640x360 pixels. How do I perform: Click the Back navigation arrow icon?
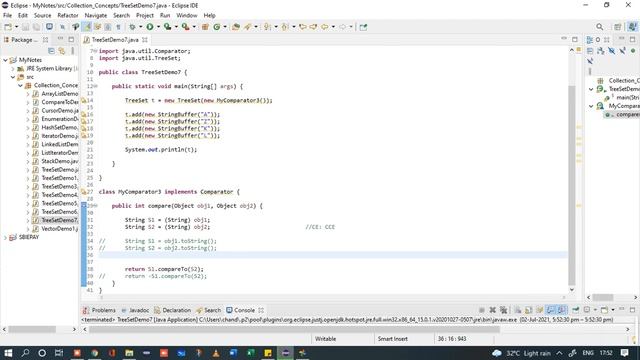pyautogui.click(x=325, y=27)
